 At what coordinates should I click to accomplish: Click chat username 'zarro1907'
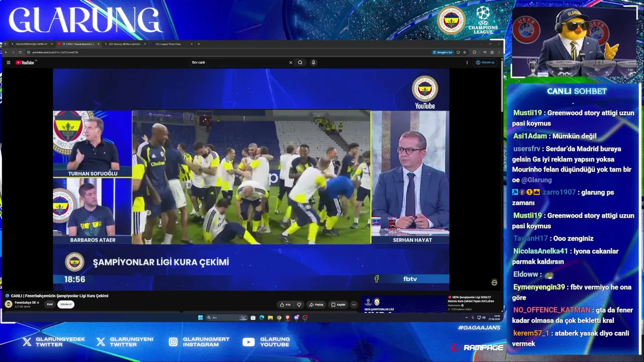(559, 193)
